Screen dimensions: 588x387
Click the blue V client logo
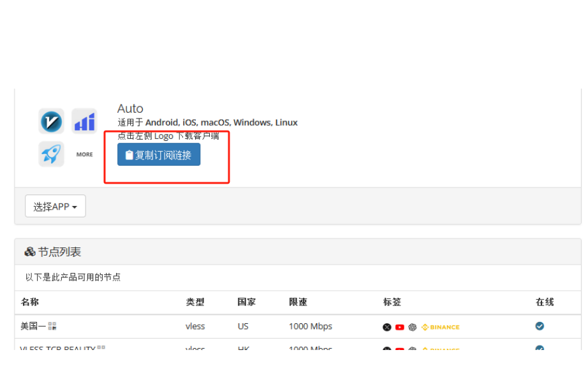51,121
